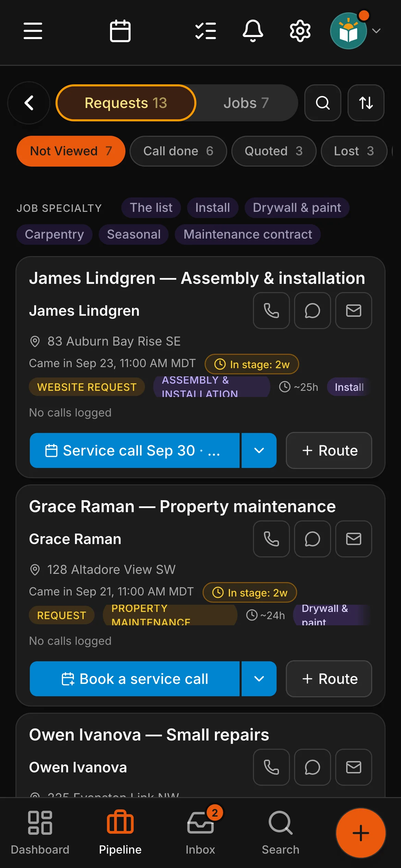Email Grace Raman via envelope icon
Screen dimensions: 401x868
pyautogui.click(x=354, y=539)
